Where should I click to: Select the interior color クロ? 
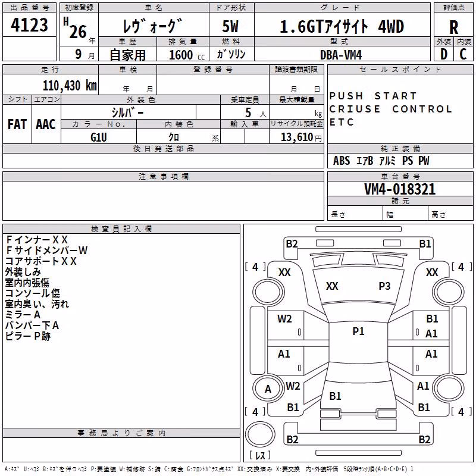click(174, 137)
